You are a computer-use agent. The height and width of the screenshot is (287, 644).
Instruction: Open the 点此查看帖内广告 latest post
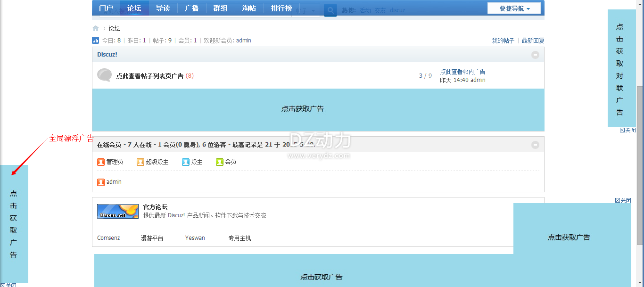coord(462,72)
